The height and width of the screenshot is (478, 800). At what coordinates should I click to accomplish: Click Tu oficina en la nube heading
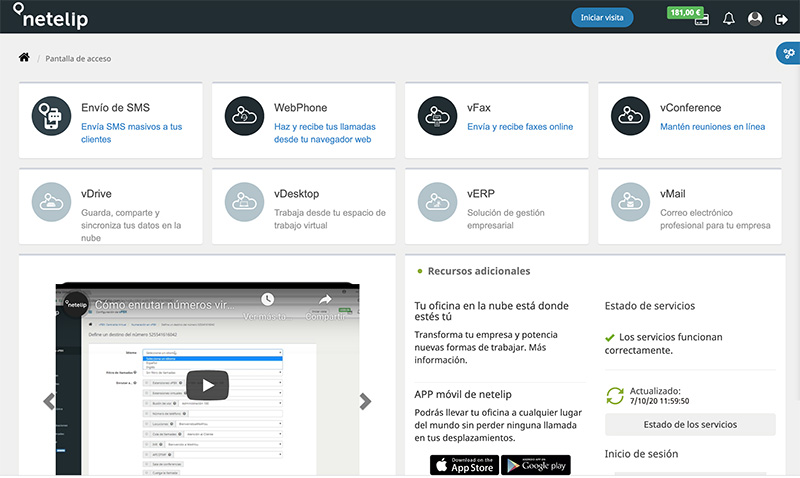coord(491,311)
